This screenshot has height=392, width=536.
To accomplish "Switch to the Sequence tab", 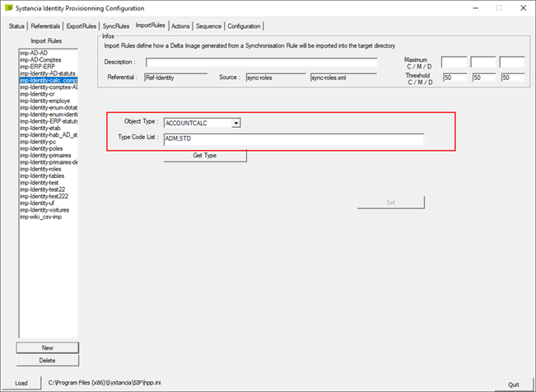I will (x=208, y=26).
